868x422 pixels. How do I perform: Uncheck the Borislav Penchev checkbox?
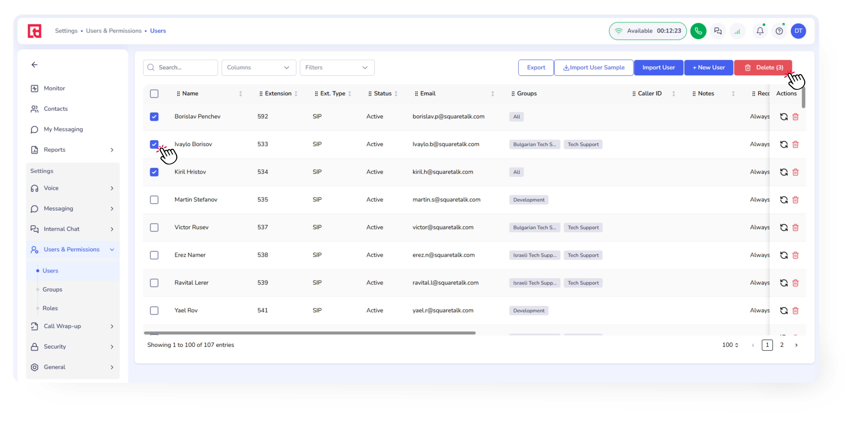pos(154,117)
